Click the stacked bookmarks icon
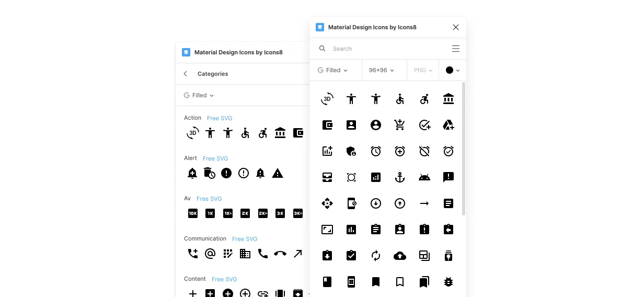 [x=424, y=282]
